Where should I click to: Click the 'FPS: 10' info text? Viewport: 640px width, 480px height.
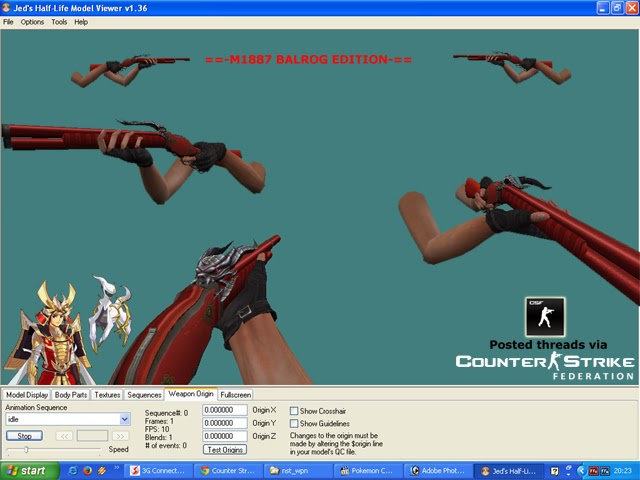pyautogui.click(x=157, y=429)
